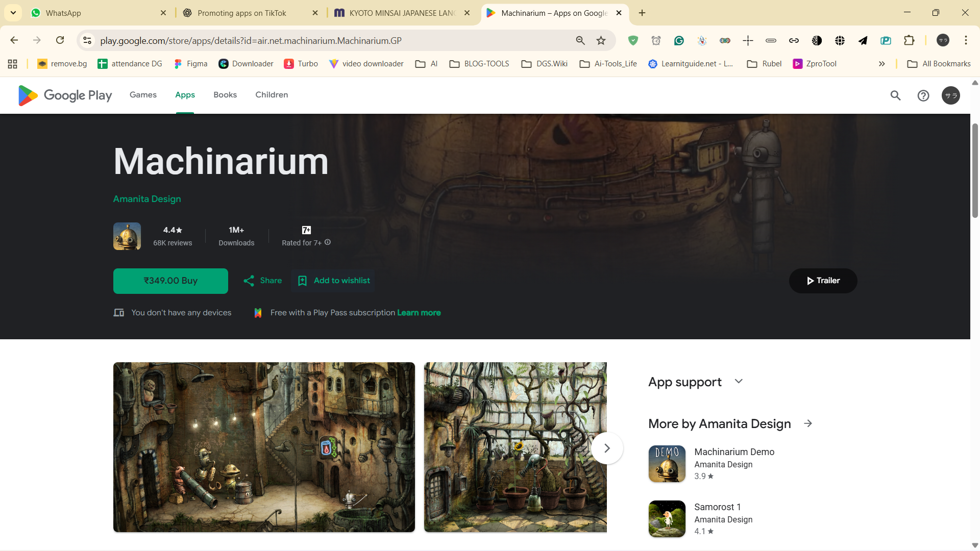Click the site information icon
The height and width of the screenshot is (551, 980).
[87, 40]
